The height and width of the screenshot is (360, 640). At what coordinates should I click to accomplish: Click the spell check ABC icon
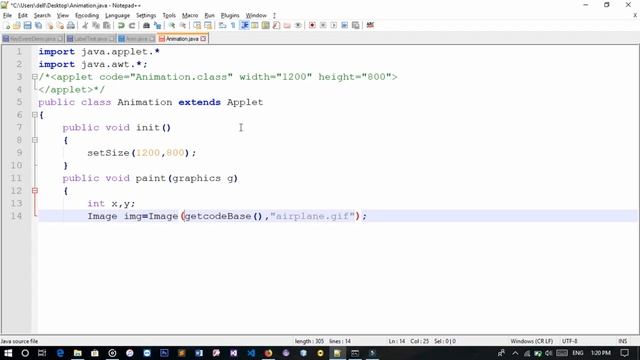point(370,25)
